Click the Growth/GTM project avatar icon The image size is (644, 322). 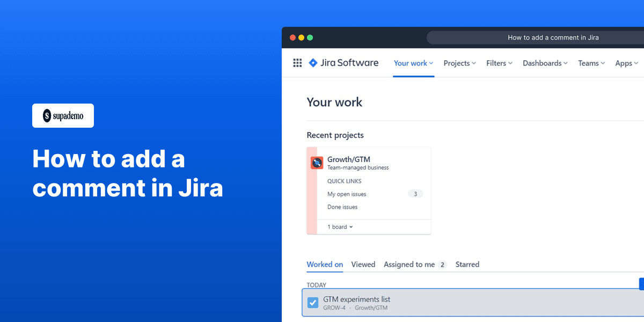coord(317,163)
